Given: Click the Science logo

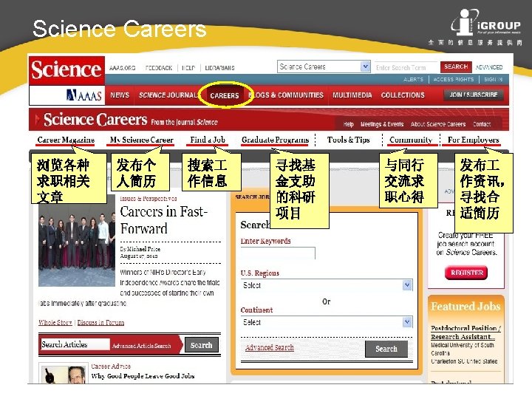Looking at the screenshot, I should tap(66, 71).
